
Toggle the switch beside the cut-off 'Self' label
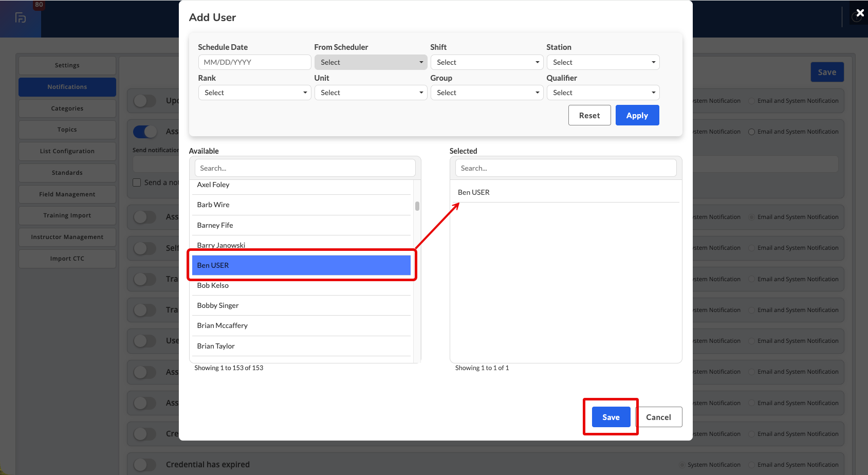pos(145,248)
